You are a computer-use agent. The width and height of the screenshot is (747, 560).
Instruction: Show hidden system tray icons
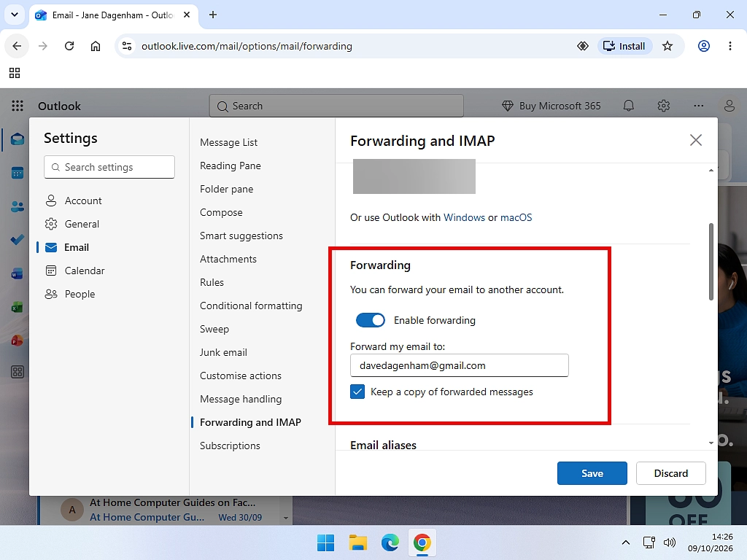[x=625, y=542]
